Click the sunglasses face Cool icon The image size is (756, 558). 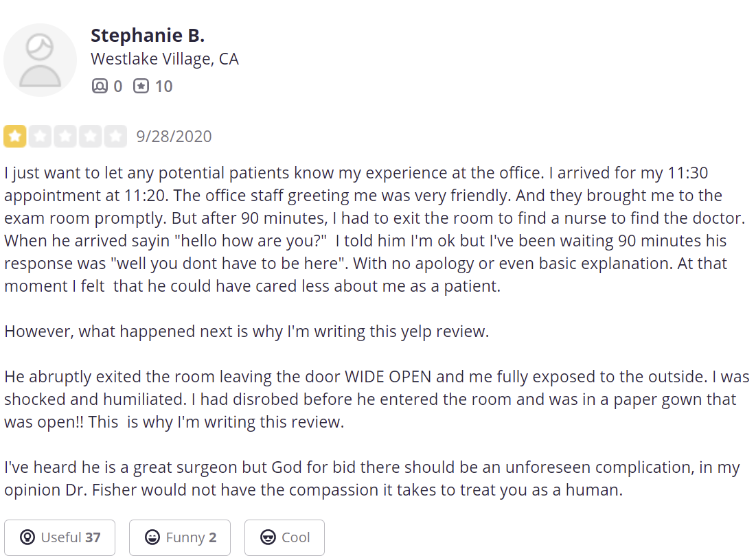click(x=268, y=537)
